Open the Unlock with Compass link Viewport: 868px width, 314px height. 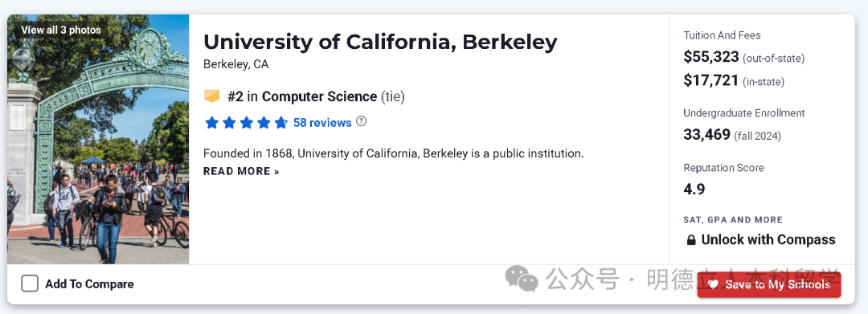point(768,239)
